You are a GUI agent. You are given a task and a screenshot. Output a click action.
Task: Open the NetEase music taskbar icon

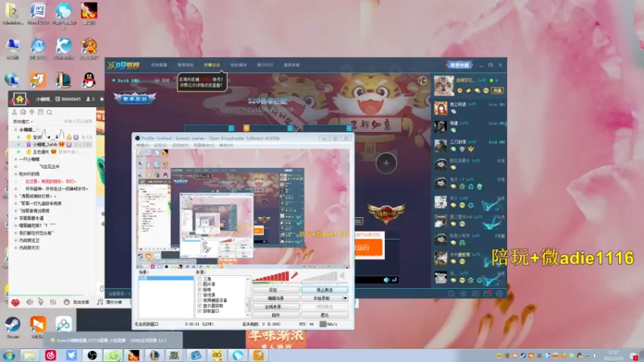(x=51, y=356)
